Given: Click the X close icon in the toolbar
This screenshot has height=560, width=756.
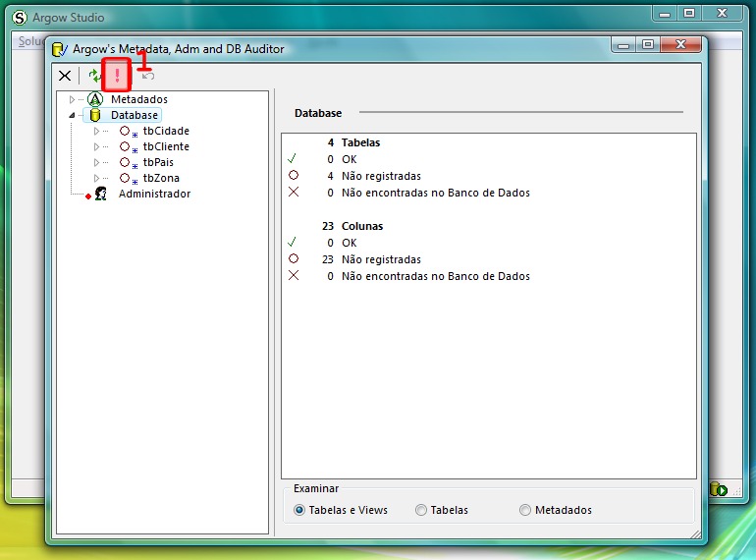Looking at the screenshot, I should click(65, 76).
